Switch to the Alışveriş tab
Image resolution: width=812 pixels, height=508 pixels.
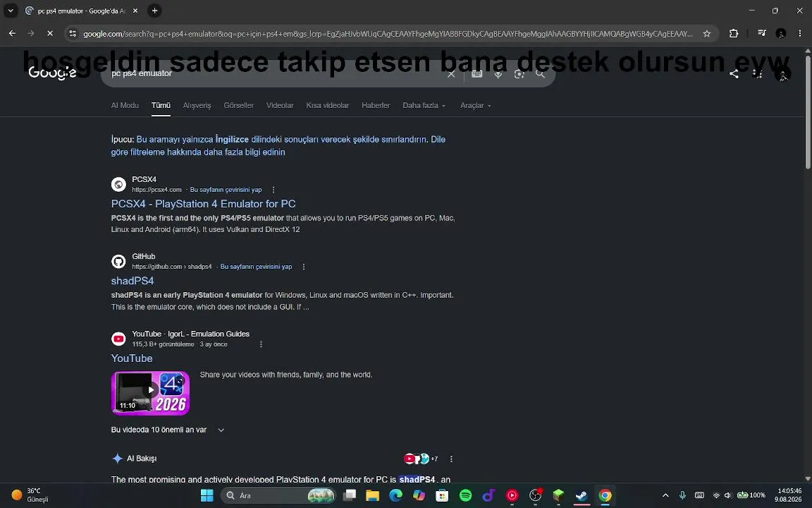(x=197, y=105)
